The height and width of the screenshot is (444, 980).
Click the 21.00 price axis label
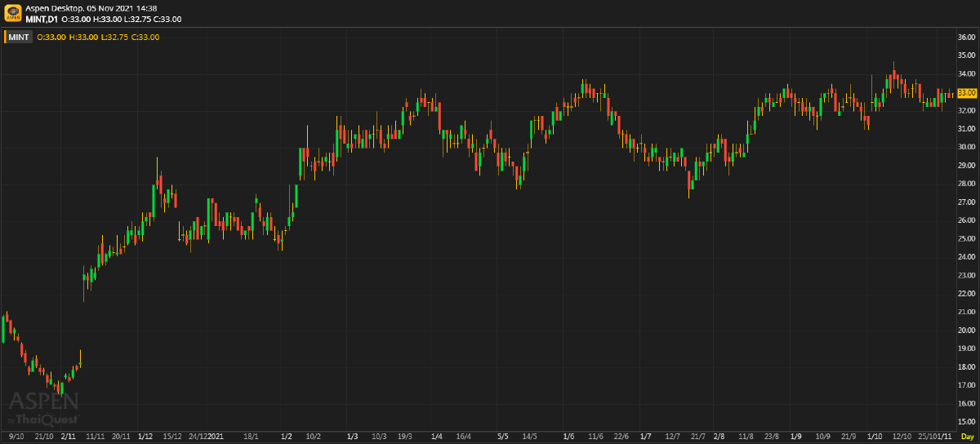pyautogui.click(x=967, y=312)
